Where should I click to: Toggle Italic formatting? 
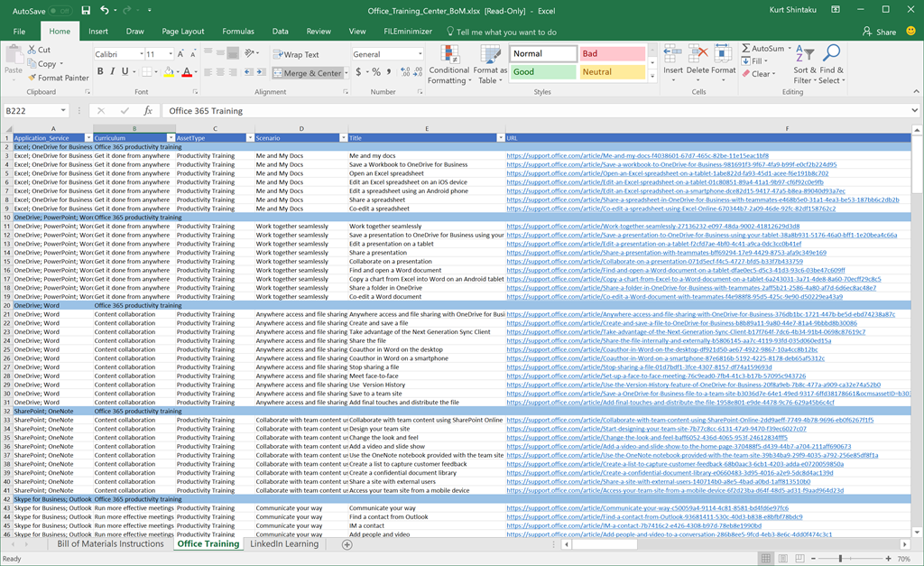(x=114, y=71)
